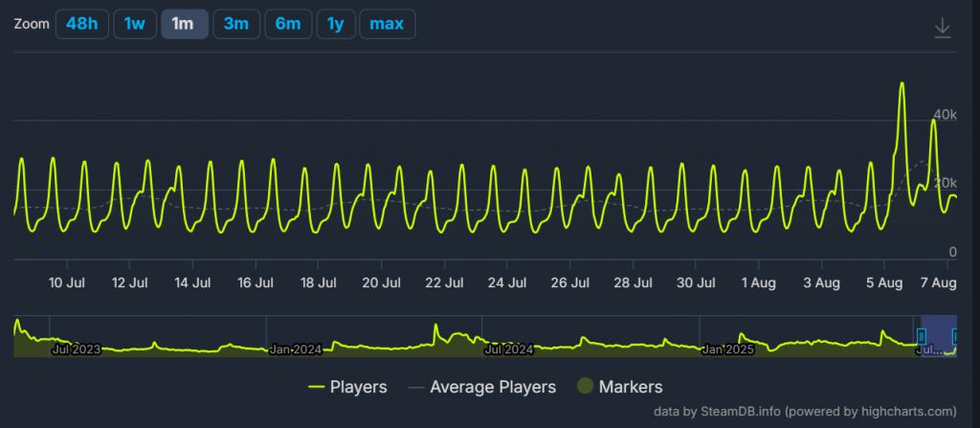This screenshot has width=980, height=428.
Task: Click the 20k y-axis label
Action: click(945, 183)
